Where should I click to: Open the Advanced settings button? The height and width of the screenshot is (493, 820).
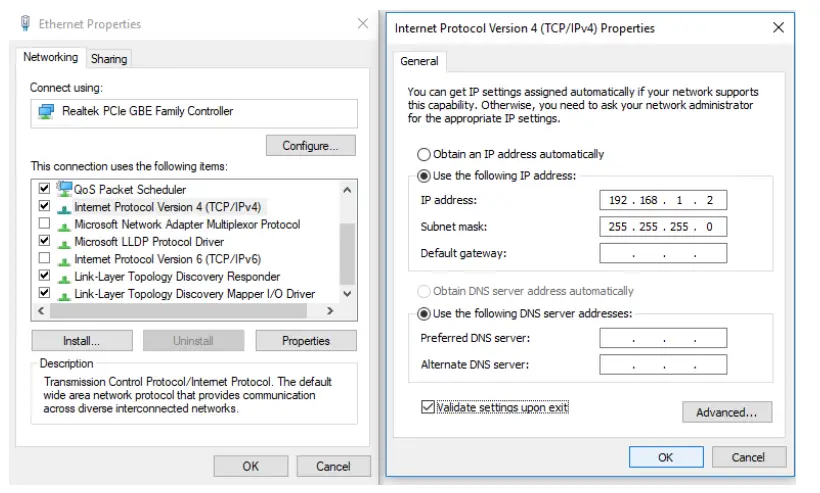coord(727,412)
